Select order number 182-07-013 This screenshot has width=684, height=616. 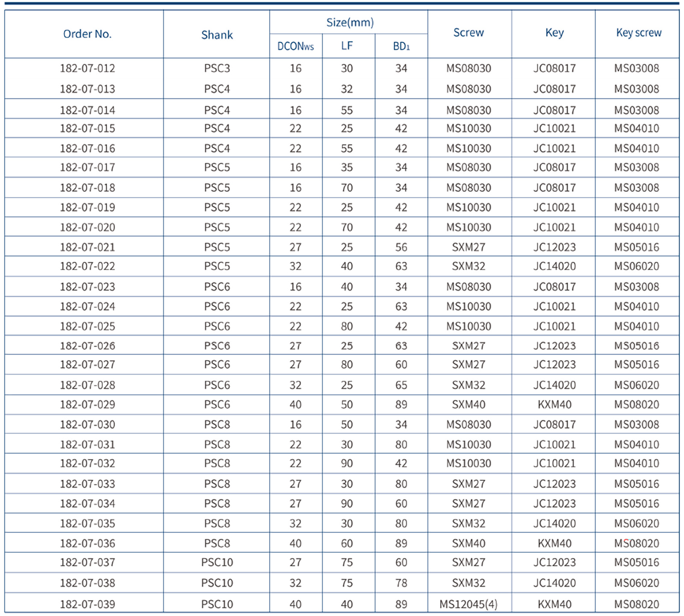click(87, 89)
